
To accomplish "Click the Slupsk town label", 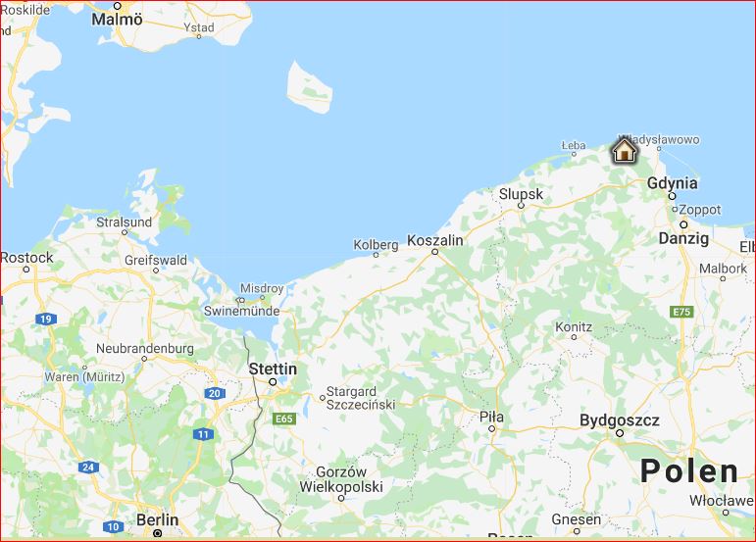I will coord(521,194).
